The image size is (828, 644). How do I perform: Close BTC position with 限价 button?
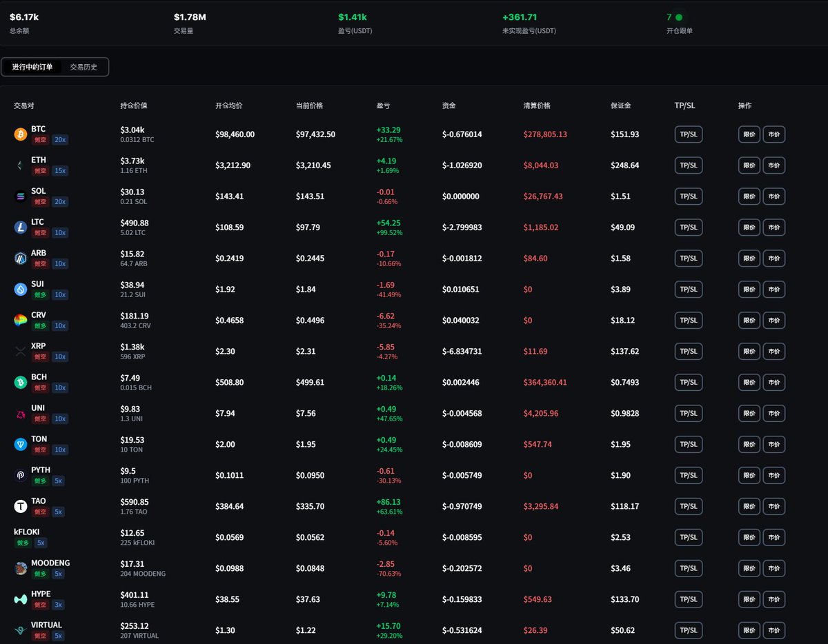coord(749,134)
